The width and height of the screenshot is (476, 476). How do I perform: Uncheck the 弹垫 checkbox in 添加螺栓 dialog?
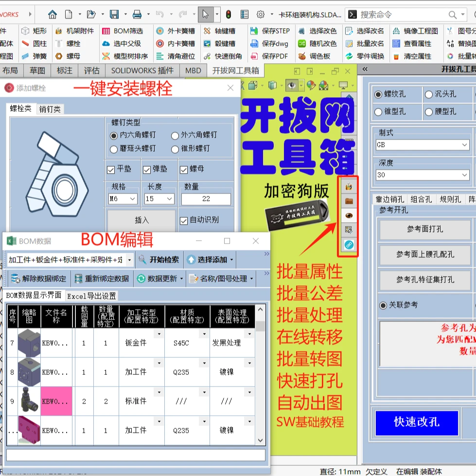pyautogui.click(x=146, y=170)
